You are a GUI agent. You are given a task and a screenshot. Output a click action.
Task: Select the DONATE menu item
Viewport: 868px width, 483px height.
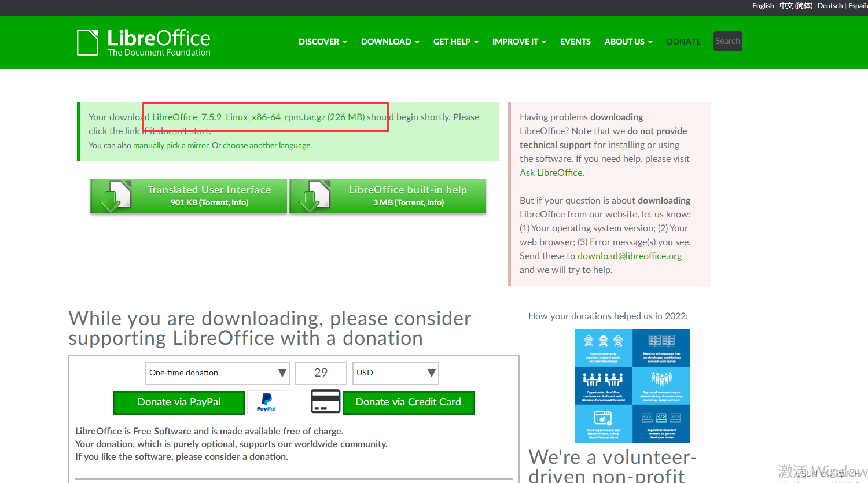tap(683, 42)
